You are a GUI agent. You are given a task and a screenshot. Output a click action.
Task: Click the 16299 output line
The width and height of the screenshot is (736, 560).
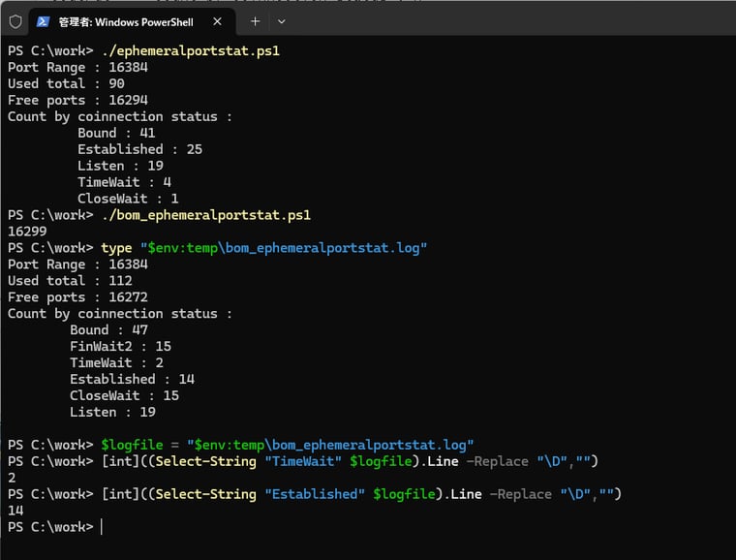point(28,232)
